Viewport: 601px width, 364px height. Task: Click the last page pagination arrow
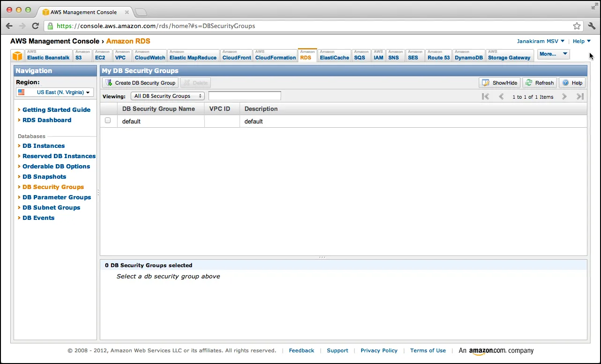pos(580,96)
